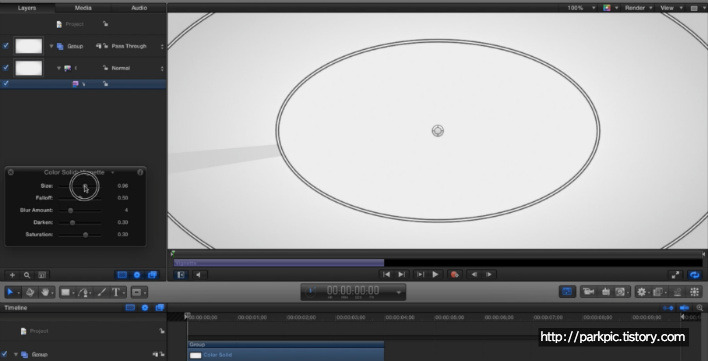Open the Add Generator toolbar icon
The height and width of the screenshot is (361, 708).
pos(621,292)
